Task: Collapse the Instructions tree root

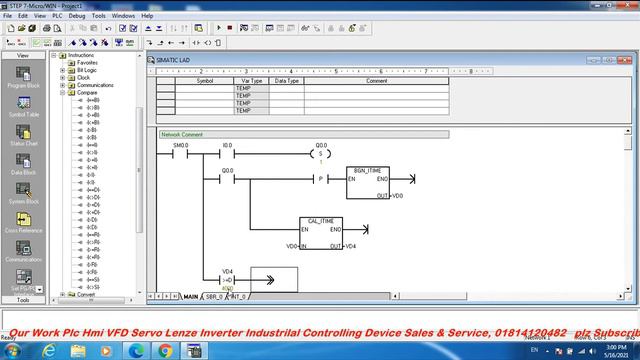Action: coord(54,55)
